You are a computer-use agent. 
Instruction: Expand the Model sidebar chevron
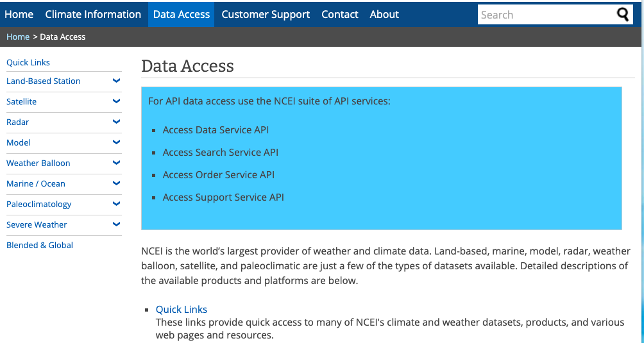point(116,142)
